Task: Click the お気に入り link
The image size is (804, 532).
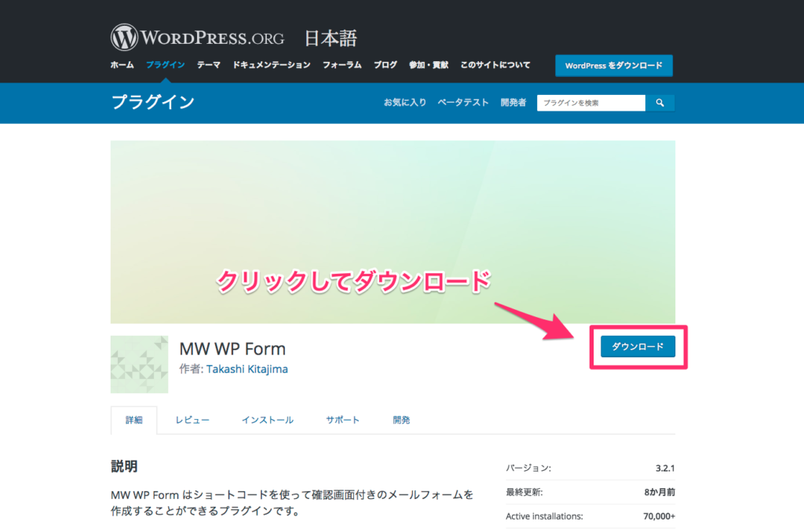Action: click(405, 103)
